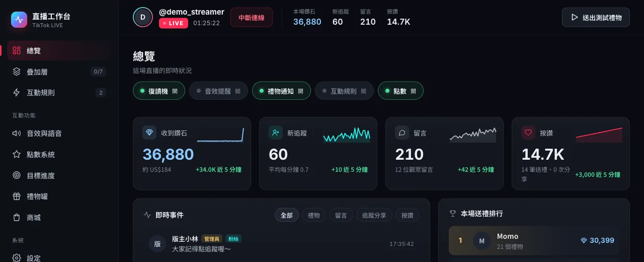Click the 約 US$184 text
Viewport: 644px width, 262px height.
point(157,170)
